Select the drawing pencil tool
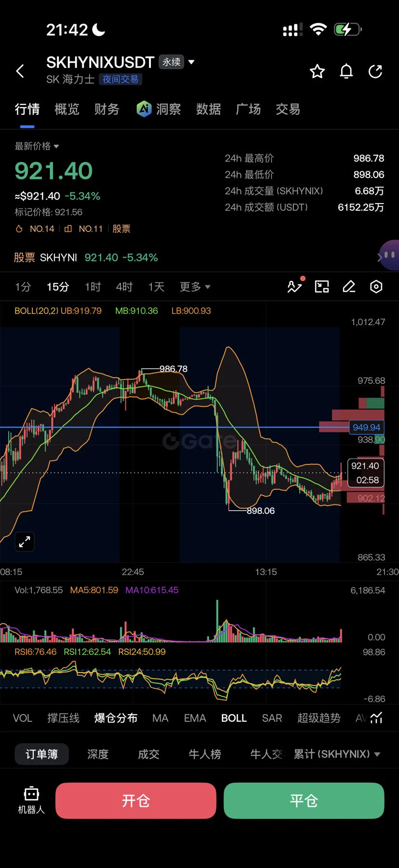 (349, 286)
